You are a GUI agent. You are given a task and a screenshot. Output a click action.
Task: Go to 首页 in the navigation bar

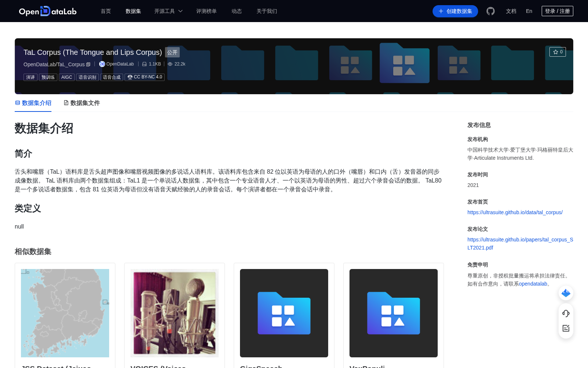click(106, 11)
